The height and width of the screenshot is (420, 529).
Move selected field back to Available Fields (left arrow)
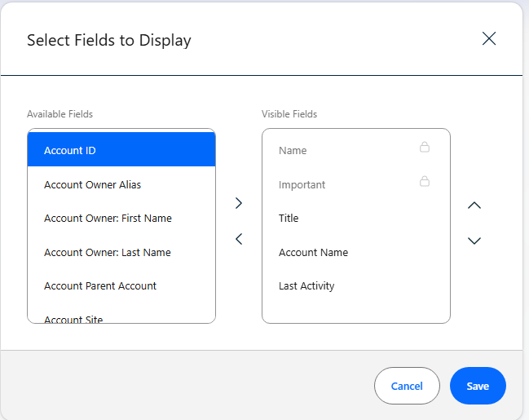point(239,239)
